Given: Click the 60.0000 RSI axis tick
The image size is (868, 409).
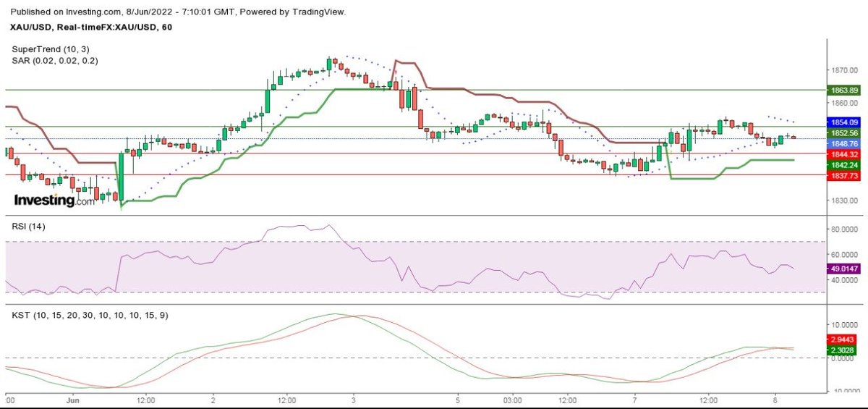Looking at the screenshot, I should [x=843, y=255].
